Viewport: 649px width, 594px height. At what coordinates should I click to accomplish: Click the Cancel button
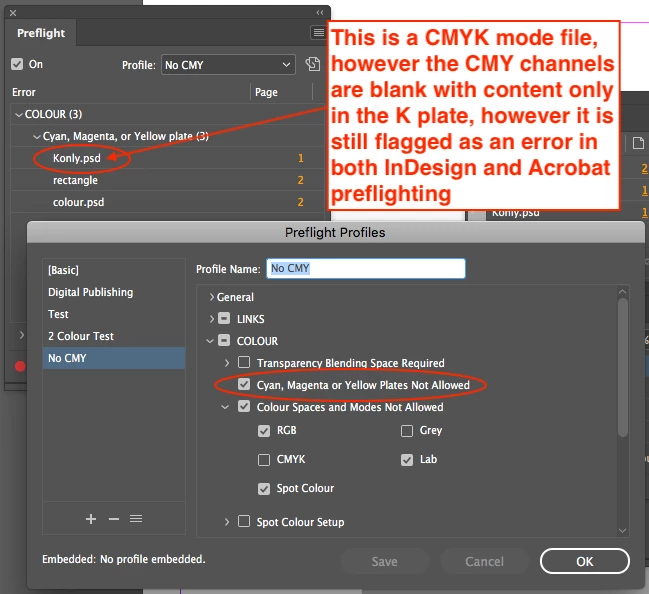tap(484, 561)
